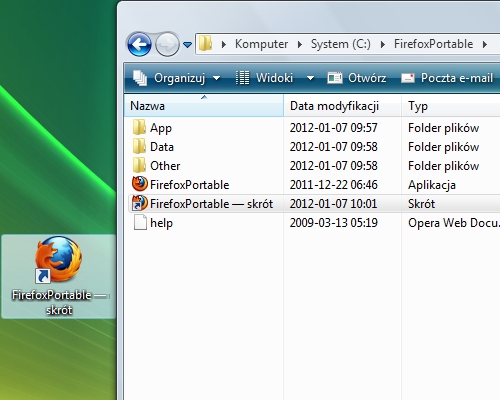
Task: Select the Other folder icon
Action: (x=139, y=165)
